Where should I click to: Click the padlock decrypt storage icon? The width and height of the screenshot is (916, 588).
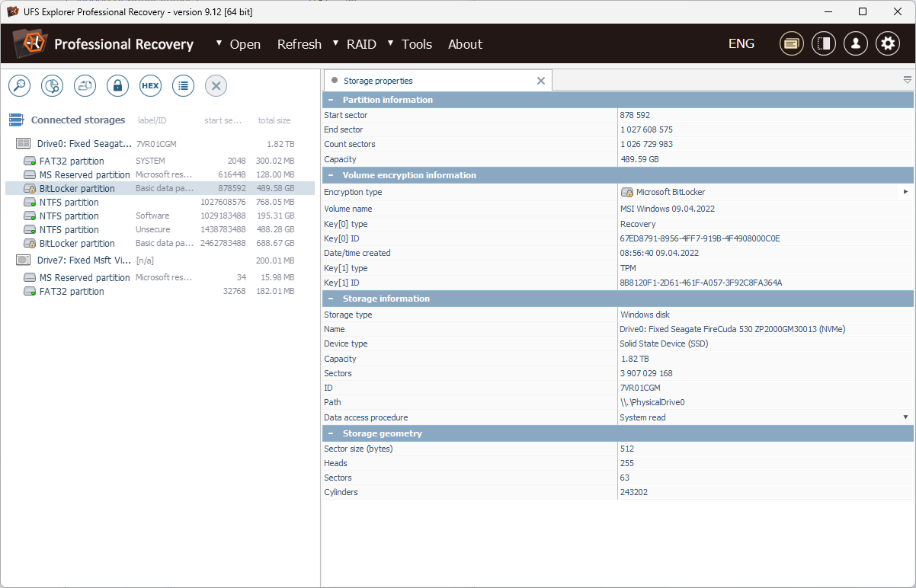tap(117, 86)
